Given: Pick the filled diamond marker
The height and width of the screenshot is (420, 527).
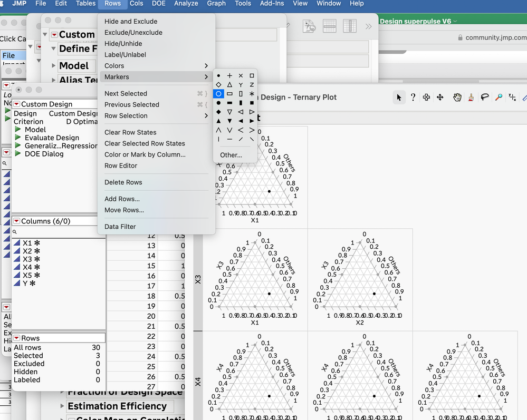Looking at the screenshot, I should pos(218,112).
